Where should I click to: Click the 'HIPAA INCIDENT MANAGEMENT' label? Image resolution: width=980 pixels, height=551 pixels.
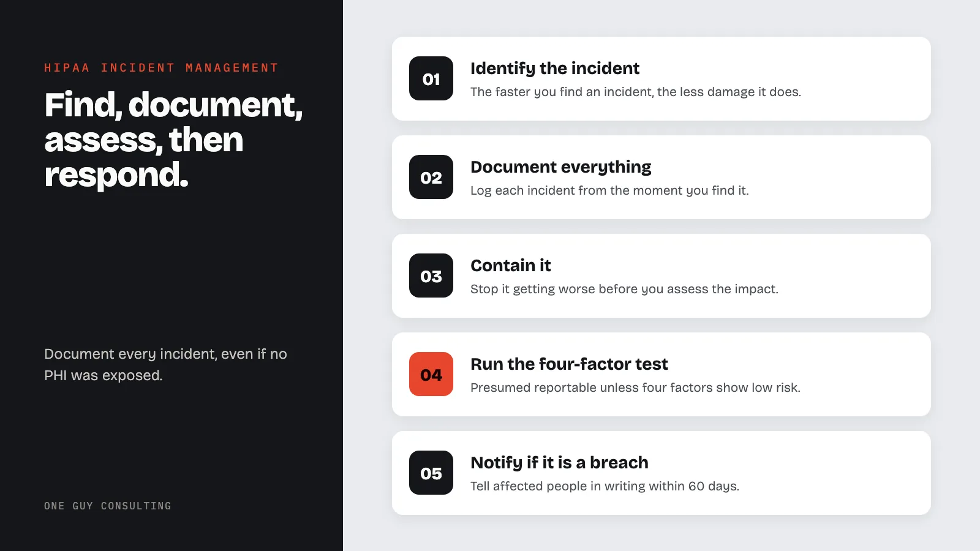coord(162,68)
